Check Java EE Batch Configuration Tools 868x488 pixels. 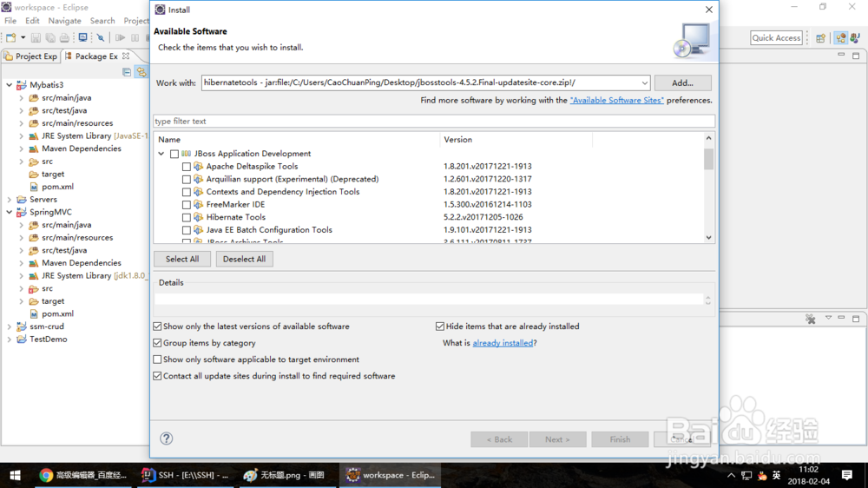[x=187, y=230]
